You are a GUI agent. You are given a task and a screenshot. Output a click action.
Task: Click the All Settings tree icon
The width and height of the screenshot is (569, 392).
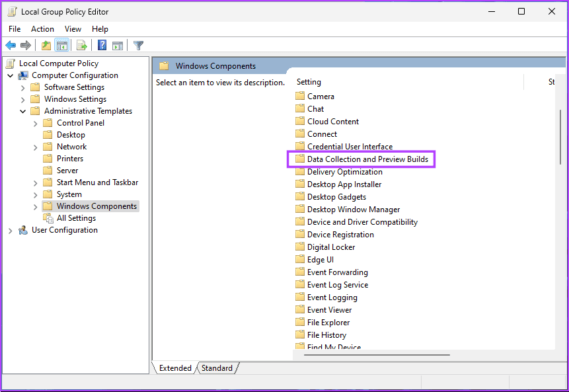point(48,218)
